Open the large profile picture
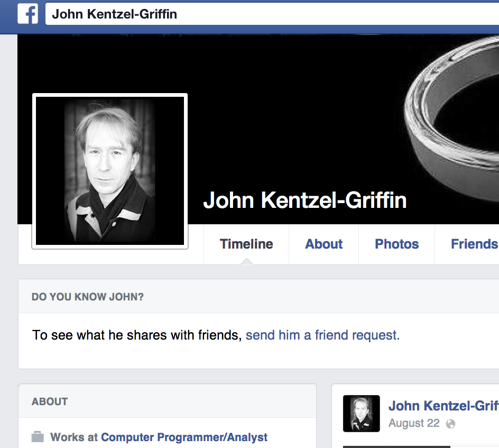 (110, 171)
